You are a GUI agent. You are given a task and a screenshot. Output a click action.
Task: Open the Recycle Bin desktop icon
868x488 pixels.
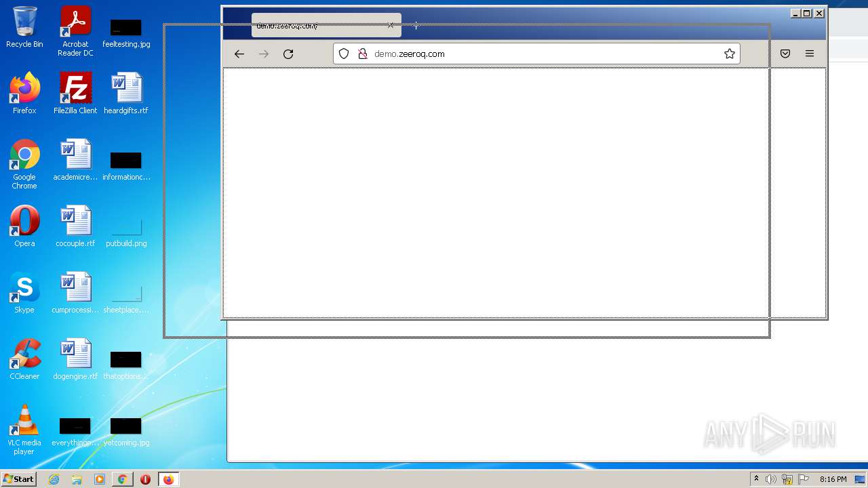tap(24, 27)
